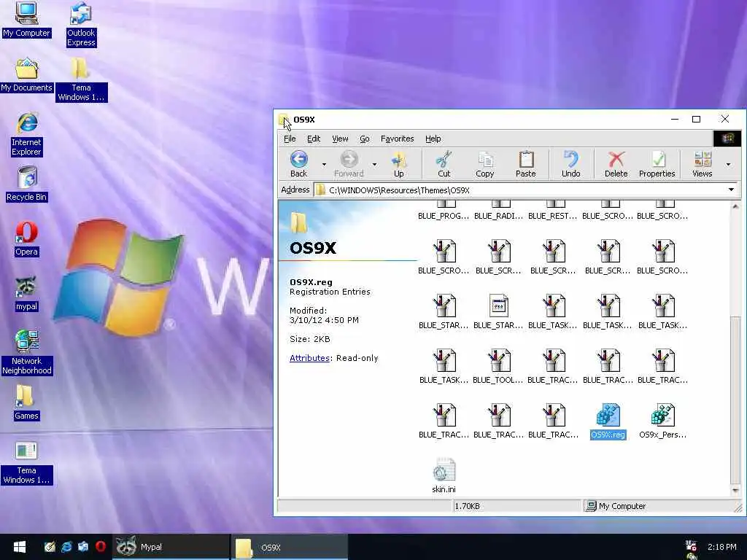Click the OS9X window title text

pyautogui.click(x=304, y=120)
